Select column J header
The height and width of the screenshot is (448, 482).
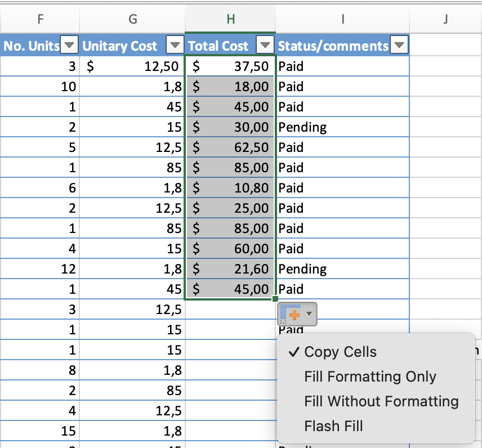[445, 19]
